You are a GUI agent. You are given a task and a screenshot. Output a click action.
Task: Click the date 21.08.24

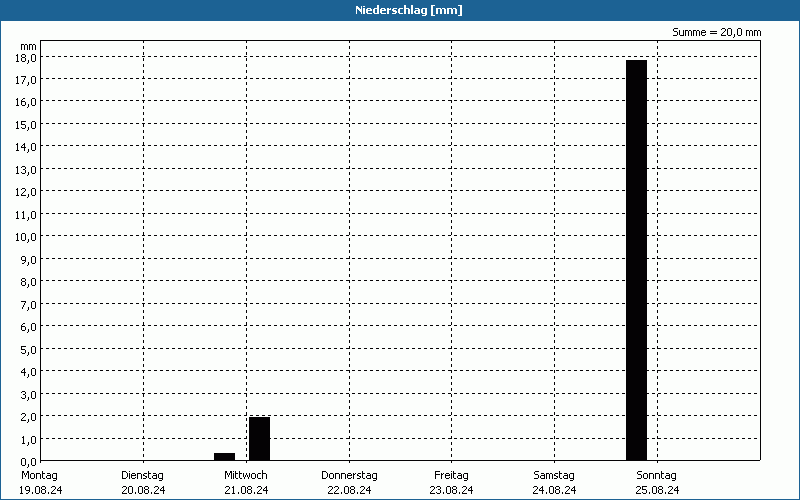pyautogui.click(x=246, y=490)
